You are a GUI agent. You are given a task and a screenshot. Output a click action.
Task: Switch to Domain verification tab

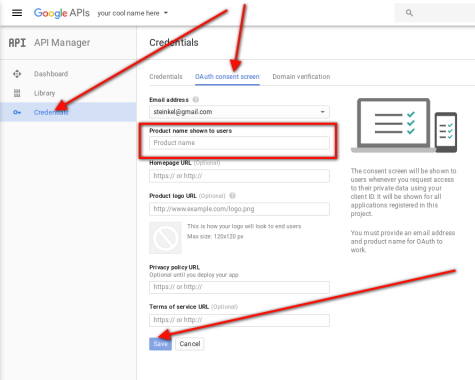[x=301, y=77]
